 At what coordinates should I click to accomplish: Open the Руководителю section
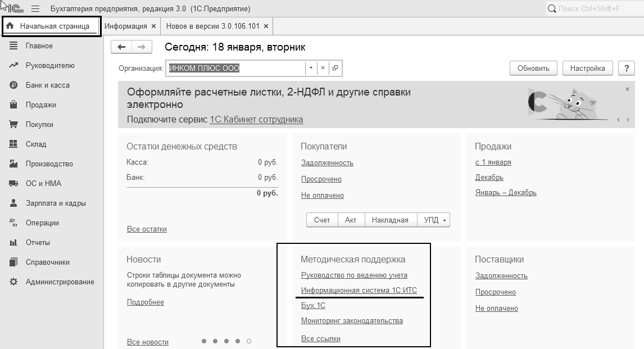click(50, 66)
